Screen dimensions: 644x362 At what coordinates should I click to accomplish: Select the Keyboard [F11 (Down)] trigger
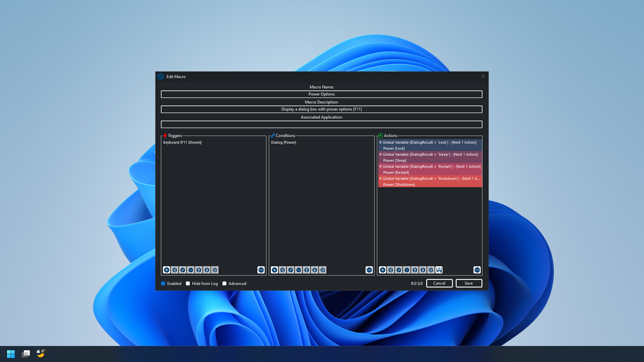(x=182, y=142)
